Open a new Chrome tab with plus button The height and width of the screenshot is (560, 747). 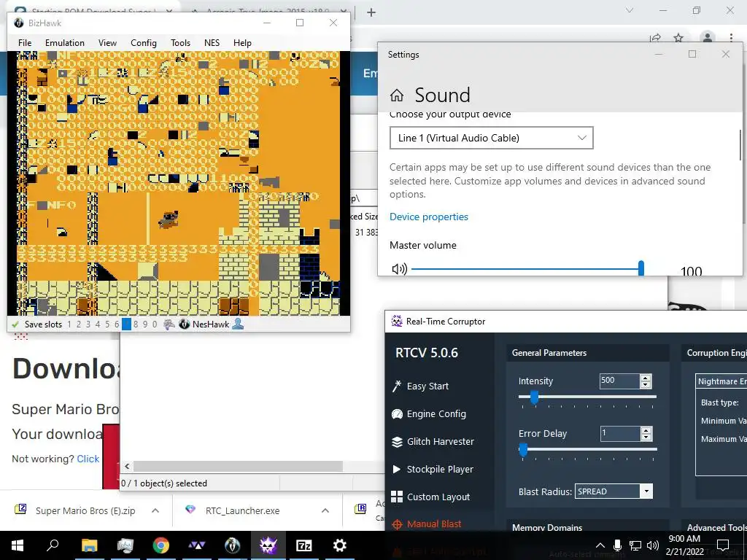point(371,12)
